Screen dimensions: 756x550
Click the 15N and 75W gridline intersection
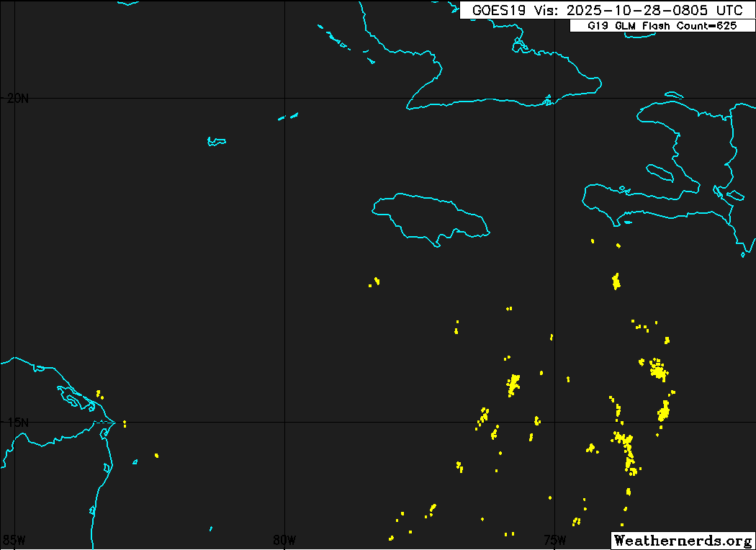click(x=554, y=422)
